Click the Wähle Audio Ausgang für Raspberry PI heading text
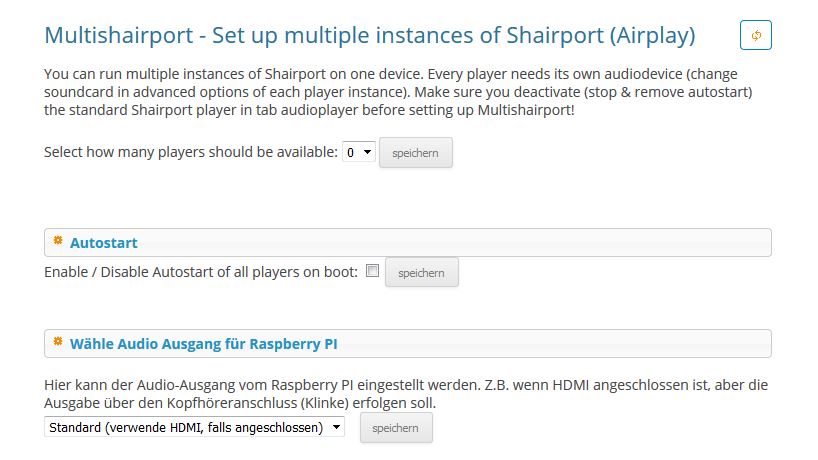Viewport: 818px width, 460px height. point(203,344)
